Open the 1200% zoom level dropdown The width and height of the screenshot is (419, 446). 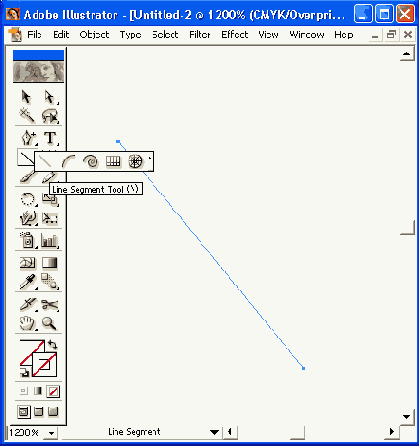tap(52, 433)
